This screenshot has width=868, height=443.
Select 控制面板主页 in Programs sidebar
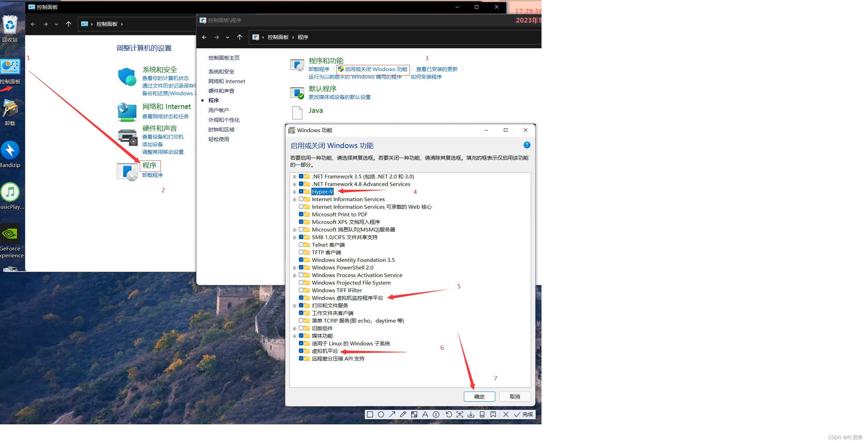click(x=224, y=58)
